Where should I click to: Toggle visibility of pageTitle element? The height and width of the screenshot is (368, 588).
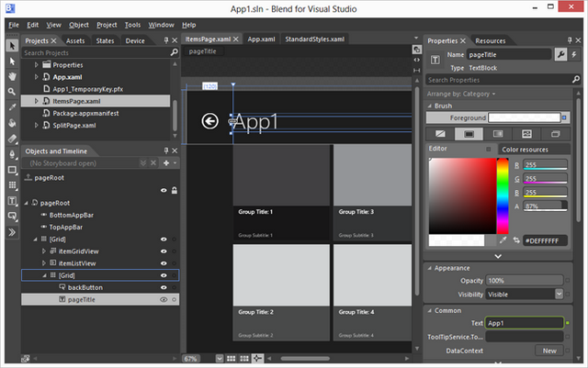(164, 299)
